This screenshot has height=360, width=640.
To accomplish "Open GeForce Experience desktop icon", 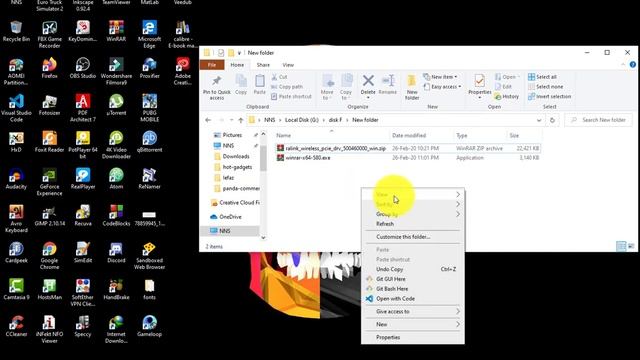I will pyautogui.click(x=49, y=182).
